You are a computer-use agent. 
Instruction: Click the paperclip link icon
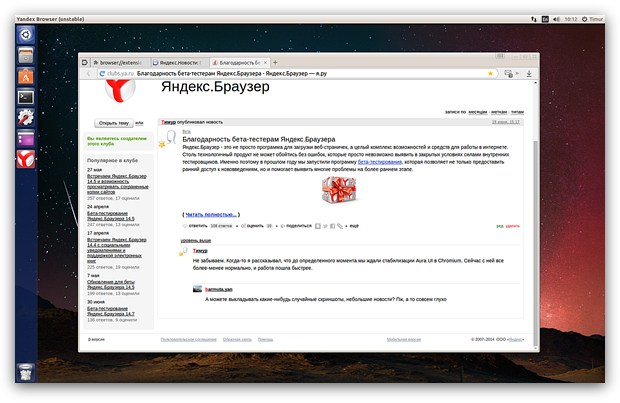(340, 226)
